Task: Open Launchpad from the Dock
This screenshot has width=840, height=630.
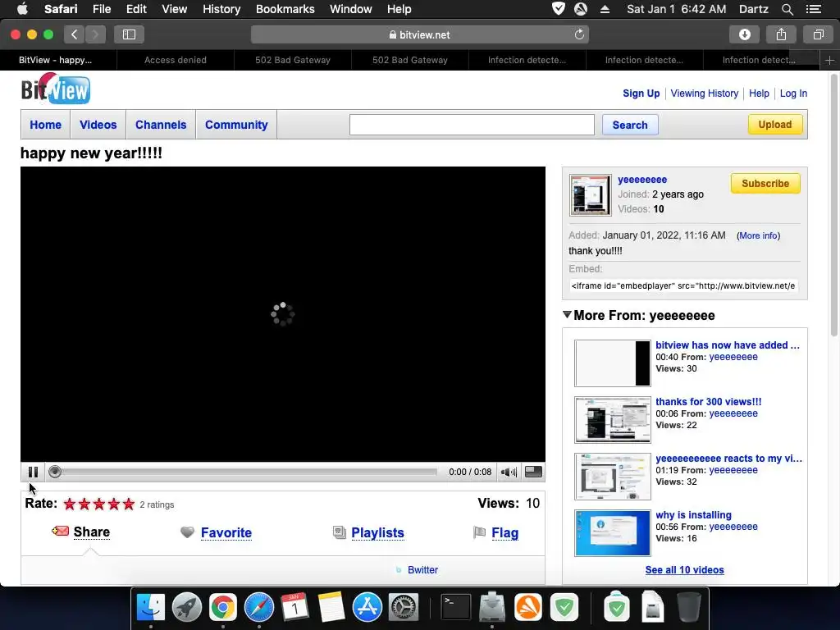Action: click(187, 608)
